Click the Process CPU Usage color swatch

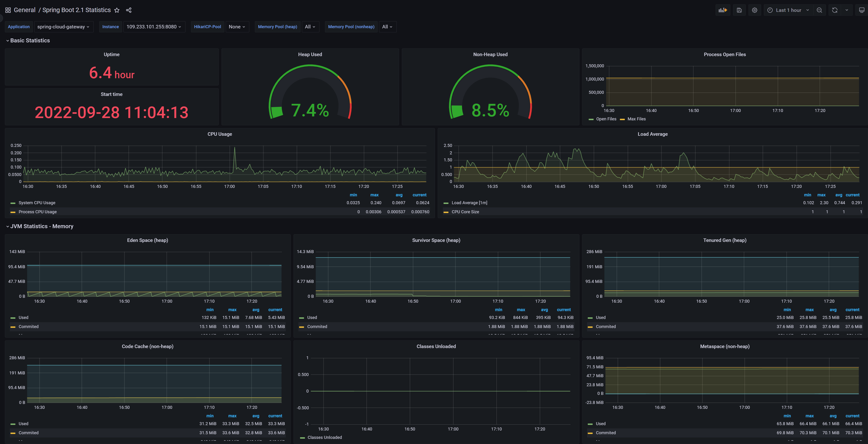[x=13, y=212]
